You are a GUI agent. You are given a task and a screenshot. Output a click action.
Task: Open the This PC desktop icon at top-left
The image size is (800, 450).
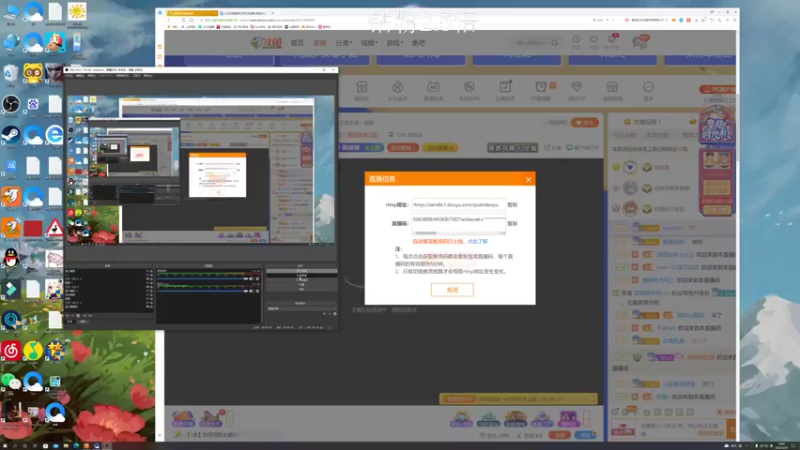(x=11, y=14)
